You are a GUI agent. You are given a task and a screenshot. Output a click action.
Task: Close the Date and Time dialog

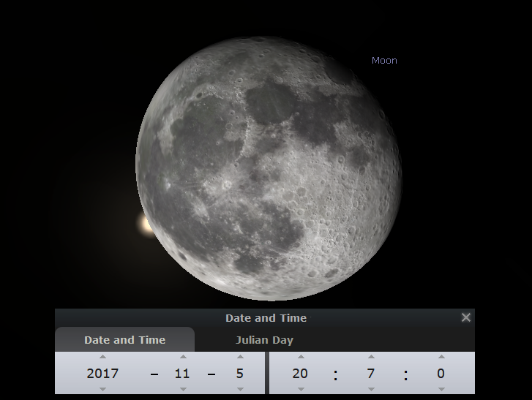[x=465, y=317]
